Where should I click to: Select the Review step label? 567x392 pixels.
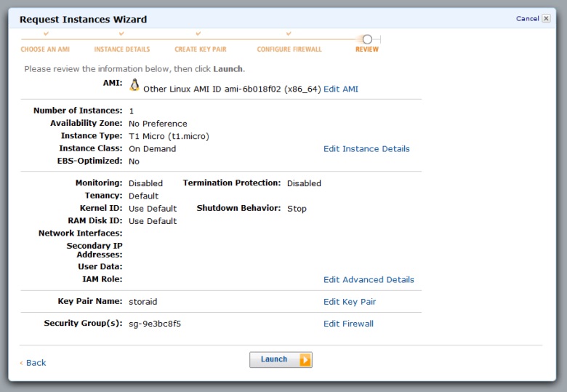[366, 49]
